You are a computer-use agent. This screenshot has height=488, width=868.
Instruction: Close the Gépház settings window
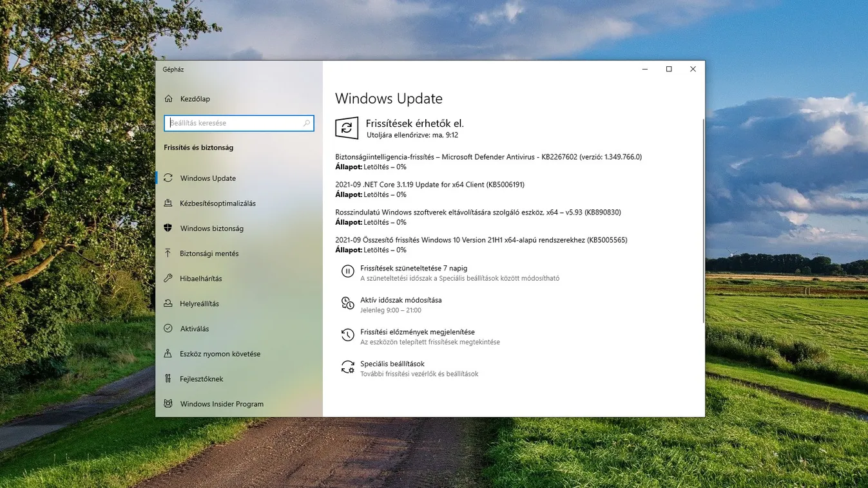693,69
